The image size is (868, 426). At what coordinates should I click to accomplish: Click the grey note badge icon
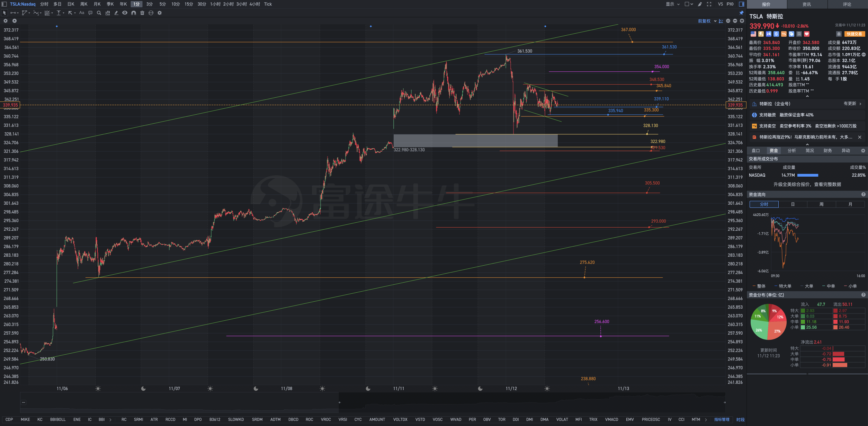pos(799,34)
